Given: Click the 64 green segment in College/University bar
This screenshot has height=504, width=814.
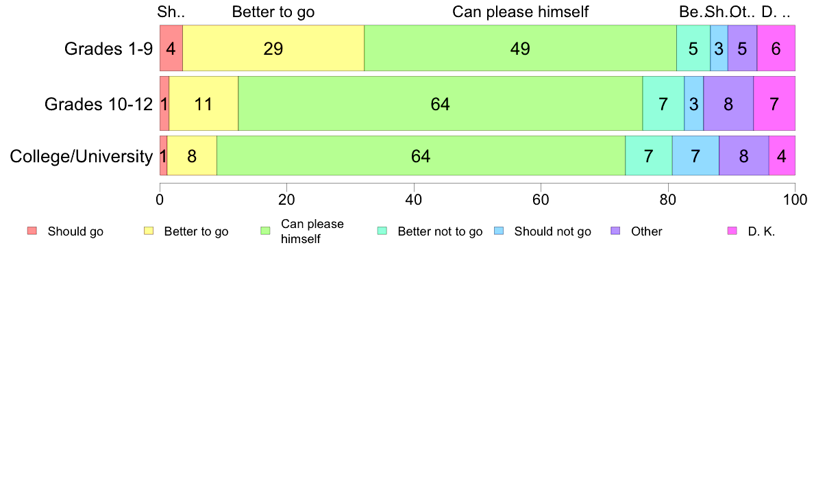Looking at the screenshot, I should pyautogui.click(x=421, y=156).
